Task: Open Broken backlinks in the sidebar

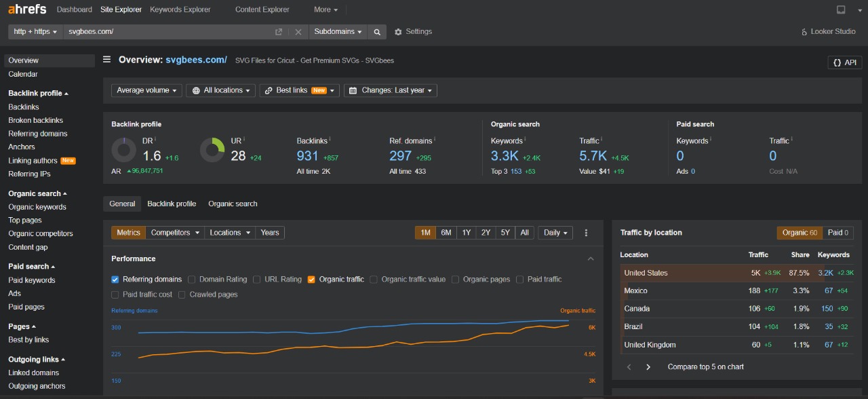Action: point(35,120)
